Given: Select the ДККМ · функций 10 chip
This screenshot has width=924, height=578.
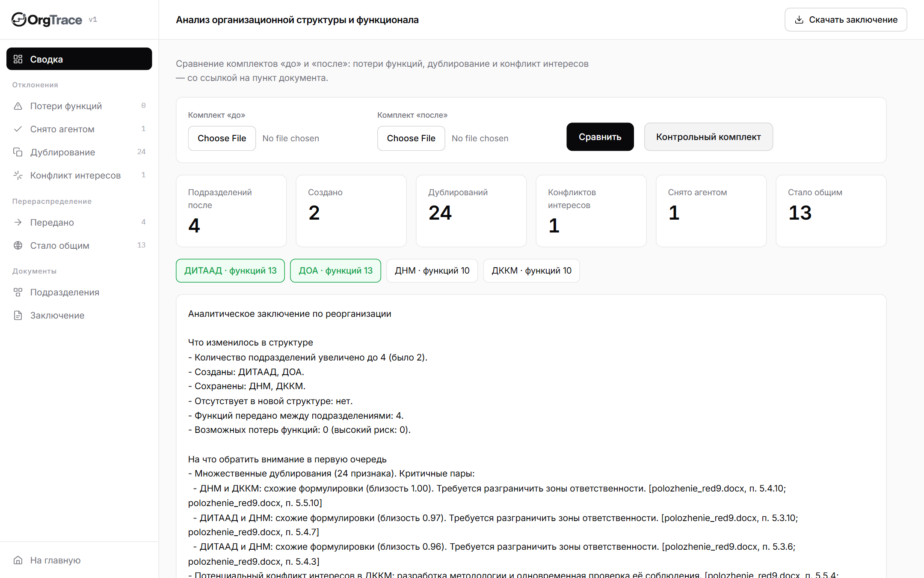Looking at the screenshot, I should (531, 271).
